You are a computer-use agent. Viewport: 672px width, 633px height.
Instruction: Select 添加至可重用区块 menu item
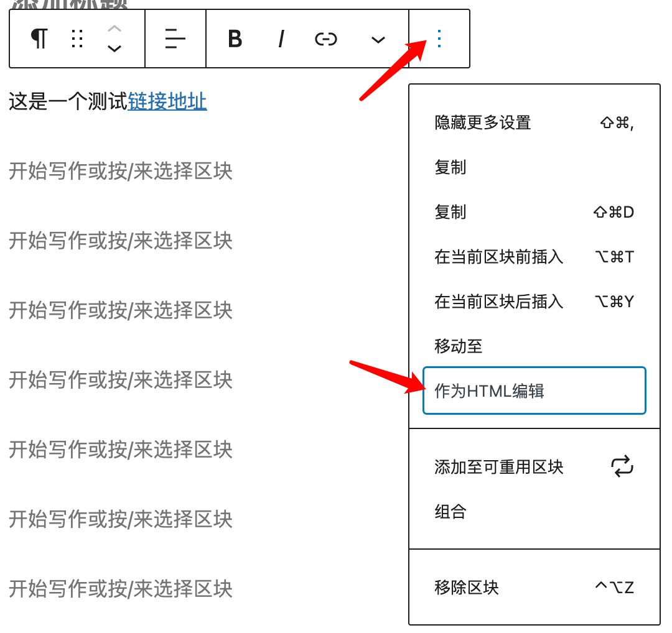pyautogui.click(x=534, y=467)
